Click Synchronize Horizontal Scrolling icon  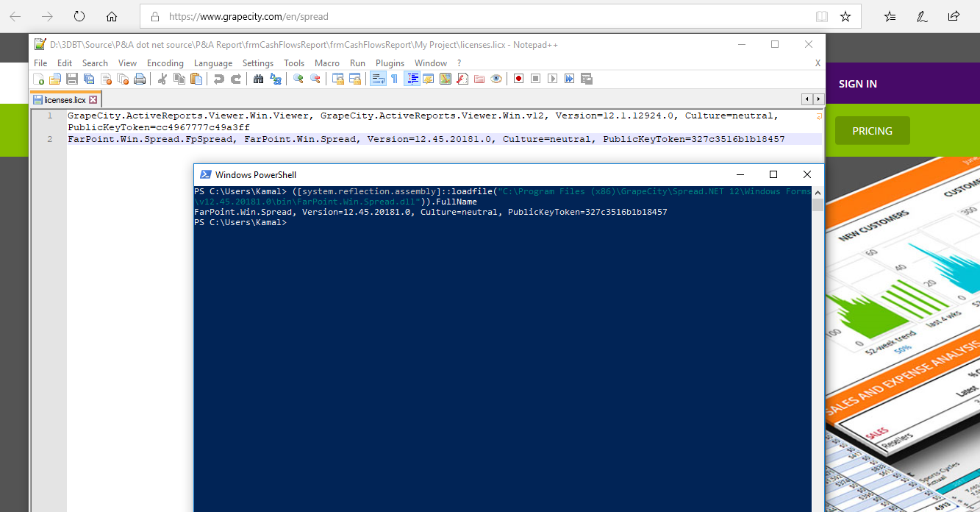pos(355,79)
